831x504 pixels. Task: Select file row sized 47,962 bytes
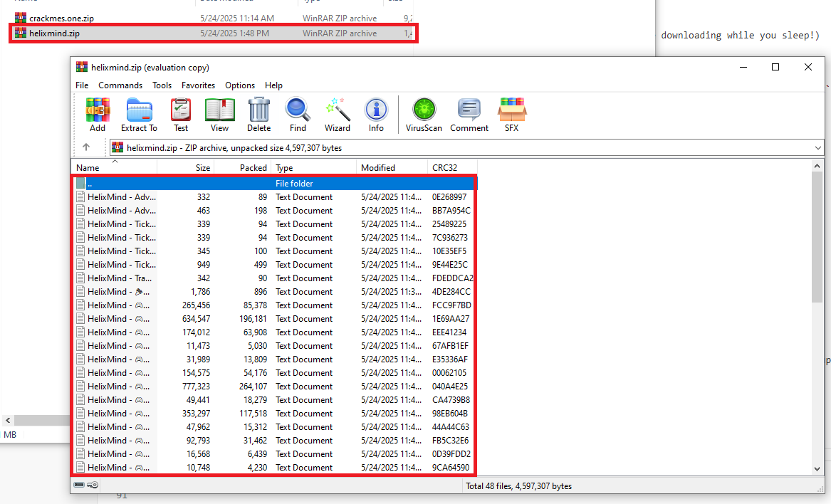coord(275,426)
